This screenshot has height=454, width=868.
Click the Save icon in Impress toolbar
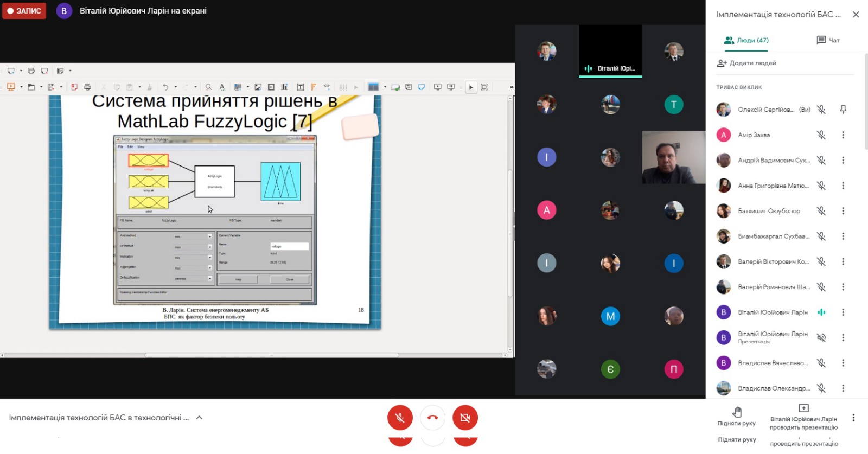pyautogui.click(x=51, y=87)
